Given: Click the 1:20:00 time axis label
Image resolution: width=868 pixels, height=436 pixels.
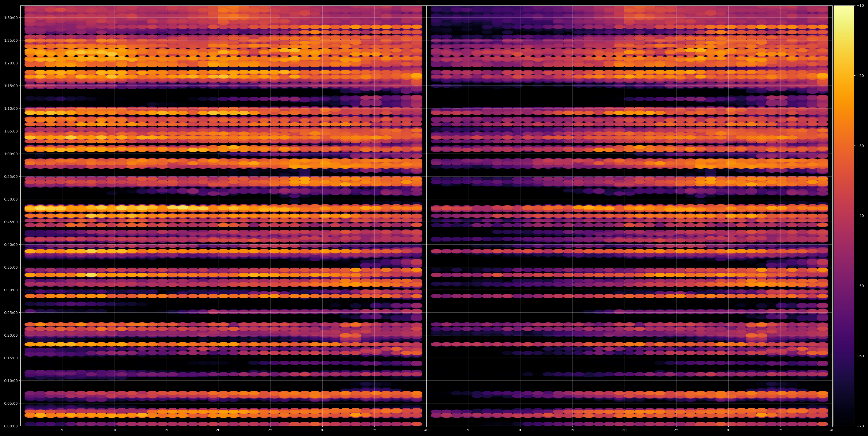Looking at the screenshot, I should [11, 63].
